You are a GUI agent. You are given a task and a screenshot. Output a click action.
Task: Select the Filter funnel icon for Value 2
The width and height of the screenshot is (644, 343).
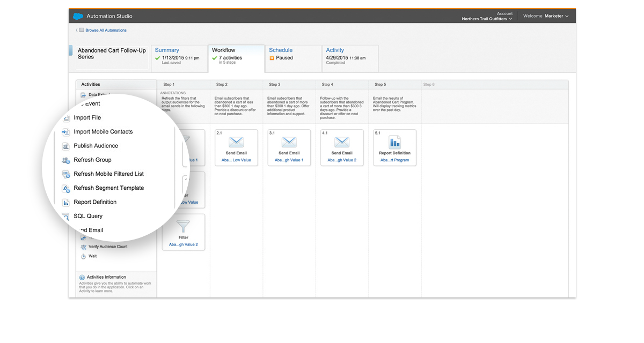pos(184,227)
